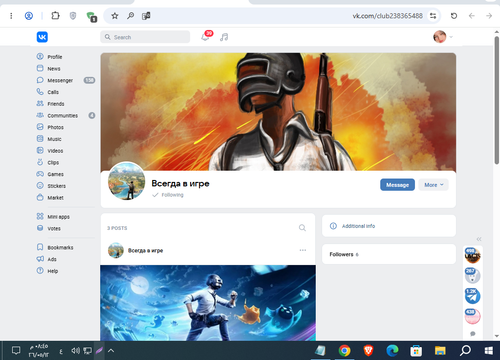
Task: Open File Explorer from taskbar
Action: click(x=440, y=350)
